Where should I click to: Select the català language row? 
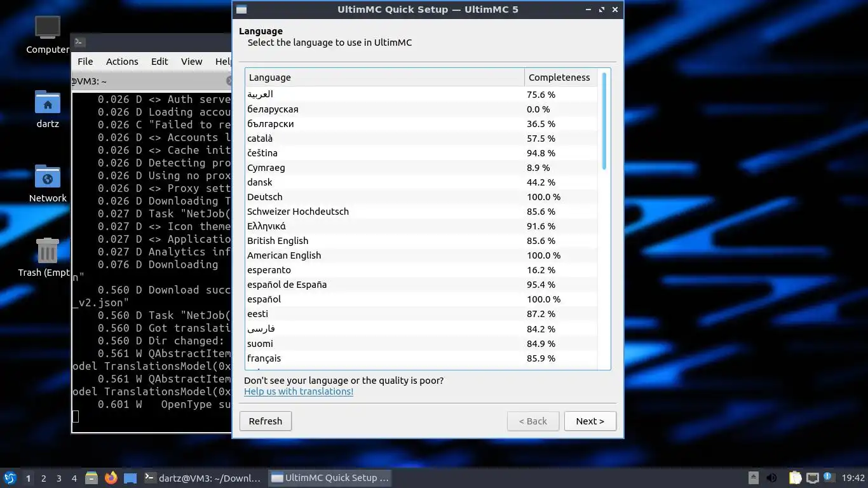coord(421,139)
